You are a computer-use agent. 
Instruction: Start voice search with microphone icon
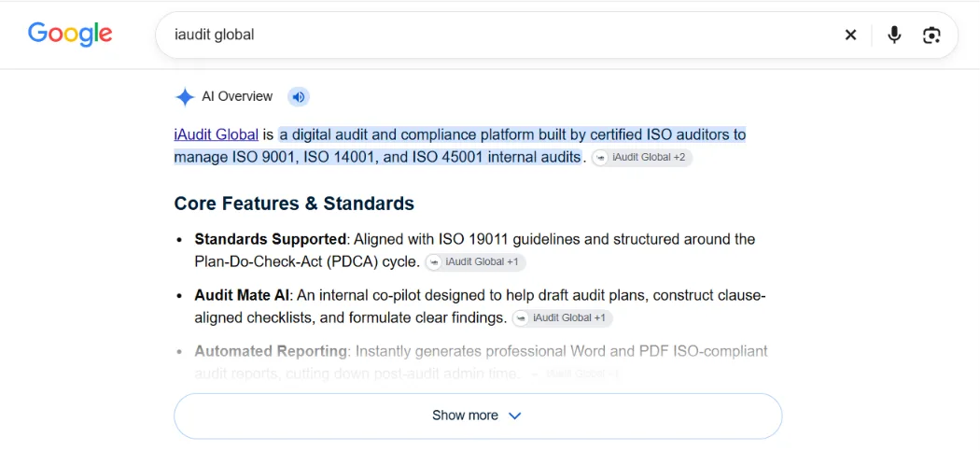coord(894,35)
